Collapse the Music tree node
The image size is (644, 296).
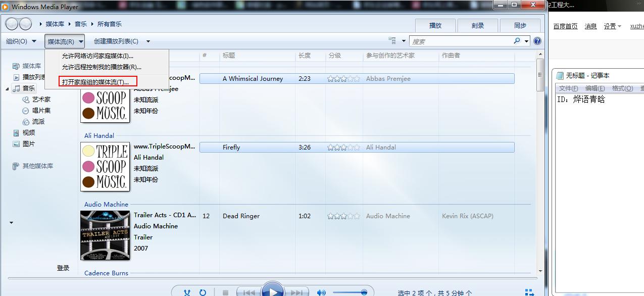[8, 89]
